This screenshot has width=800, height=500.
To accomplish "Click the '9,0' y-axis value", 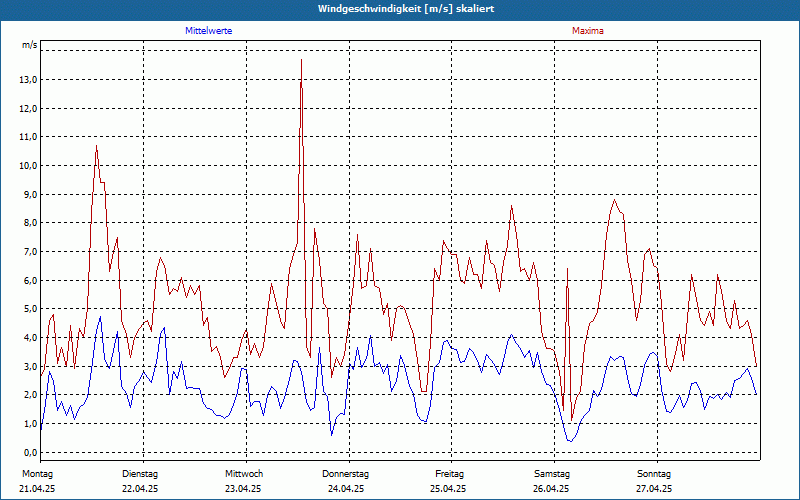I will pos(31,194).
